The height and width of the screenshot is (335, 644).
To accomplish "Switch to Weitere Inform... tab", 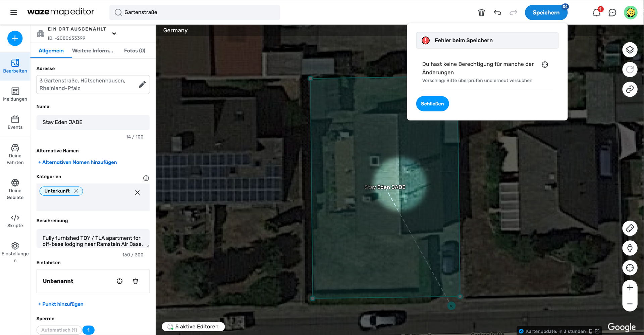I will 93,51.
